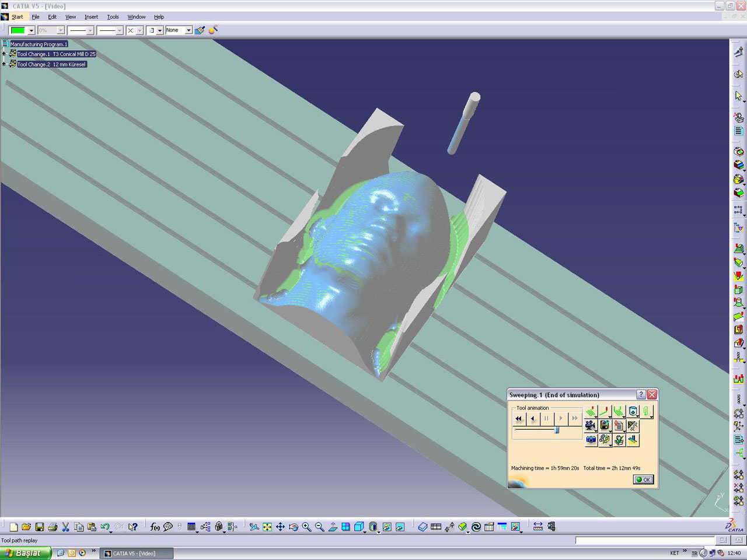The width and height of the screenshot is (747, 560).
Task: Open the tool path color mode icon
Action: pyautogui.click(x=619, y=411)
